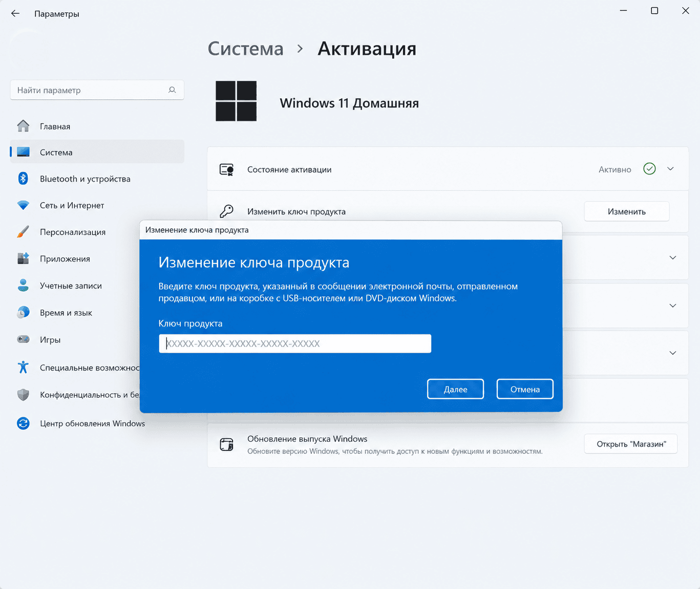Open Bluetooth и устройства settings
Image resolution: width=700 pixels, height=589 pixels.
click(x=97, y=179)
